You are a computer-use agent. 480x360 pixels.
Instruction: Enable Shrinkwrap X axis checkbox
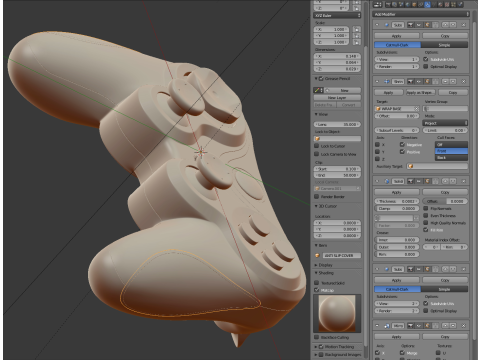coord(377,145)
